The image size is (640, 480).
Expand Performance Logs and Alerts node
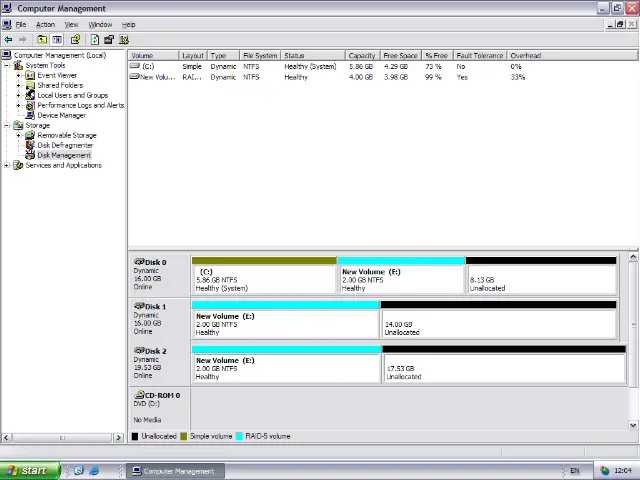(18, 105)
